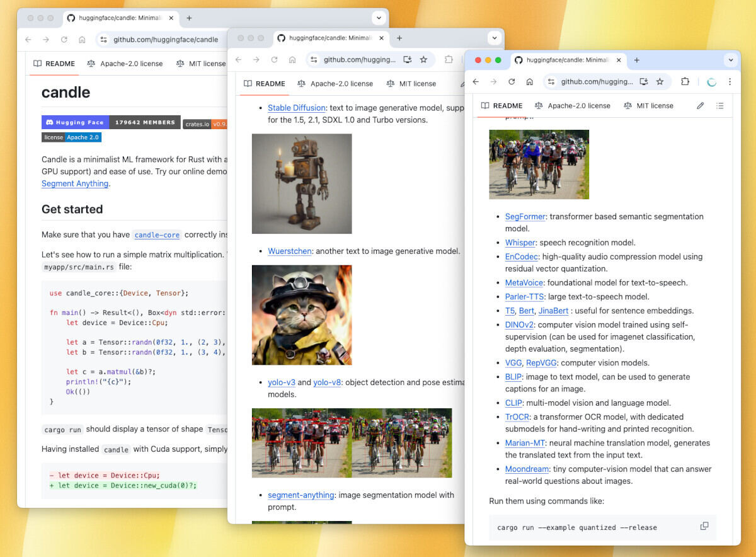Open a new tab in the middle window
The height and width of the screenshot is (557, 756).
[399, 38]
